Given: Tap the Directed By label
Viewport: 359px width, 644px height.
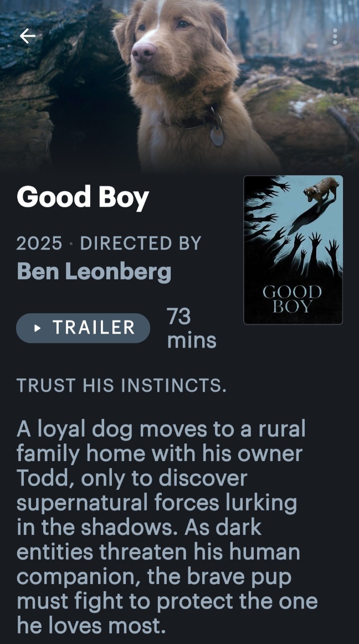Looking at the screenshot, I should tap(141, 243).
